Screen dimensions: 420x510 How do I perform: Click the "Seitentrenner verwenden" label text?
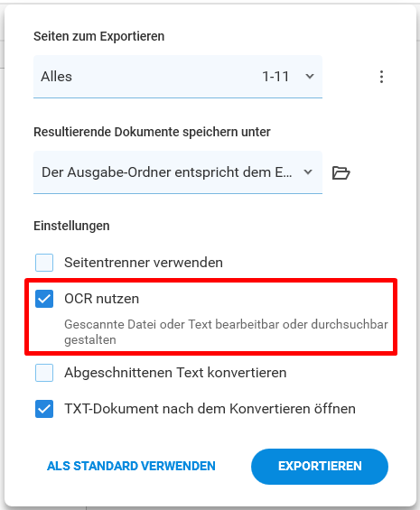coord(144,263)
